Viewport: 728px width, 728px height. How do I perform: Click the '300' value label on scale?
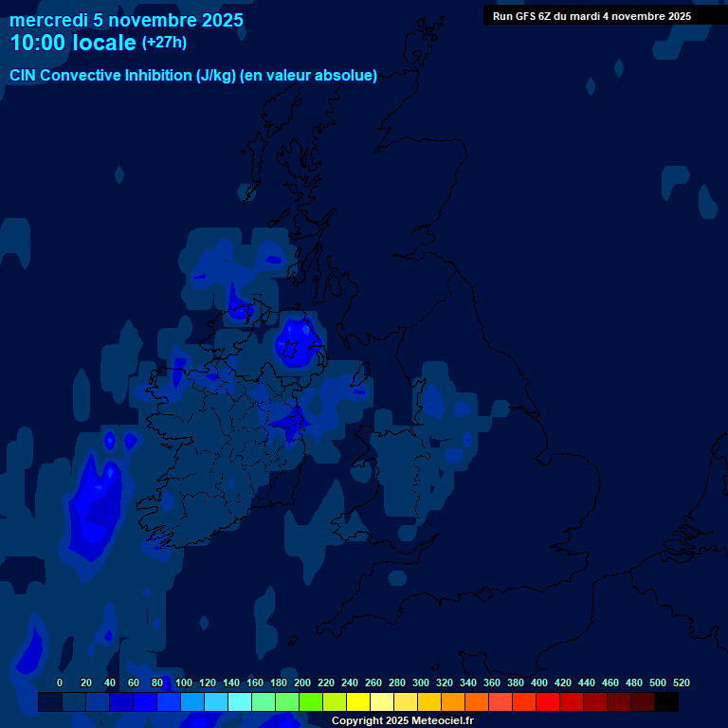coord(420,682)
